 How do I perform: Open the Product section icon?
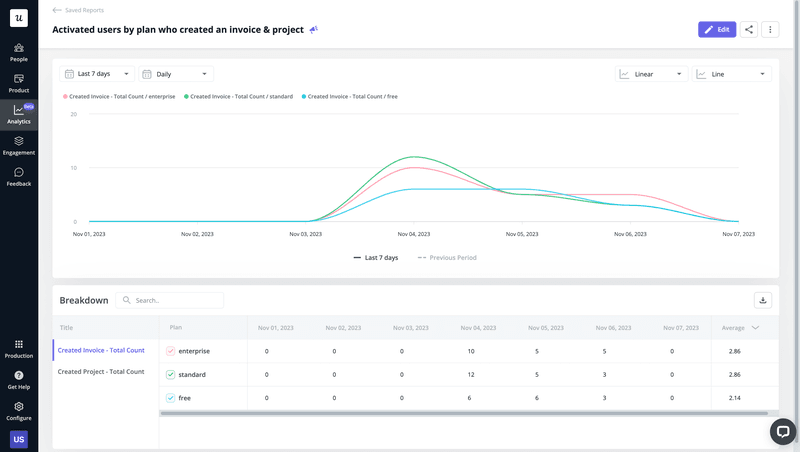19,83
